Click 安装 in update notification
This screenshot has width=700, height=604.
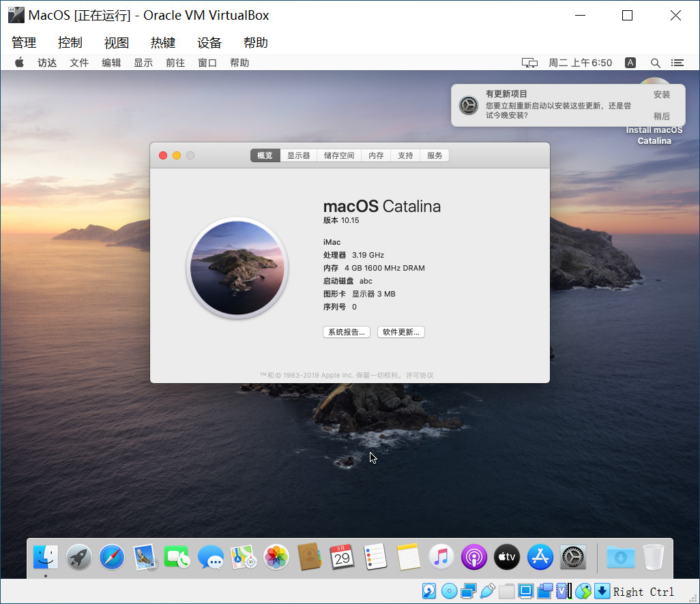pos(662,95)
